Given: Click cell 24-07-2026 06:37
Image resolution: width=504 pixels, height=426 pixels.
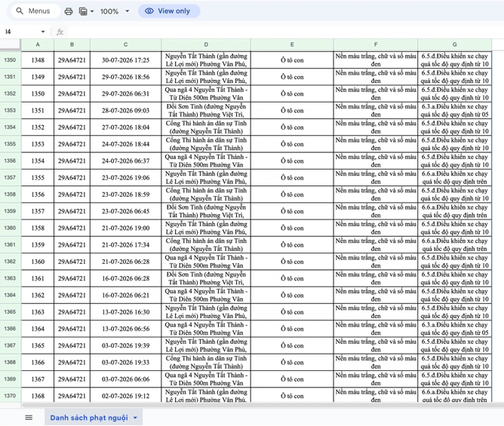Looking at the screenshot, I should click(126, 161).
